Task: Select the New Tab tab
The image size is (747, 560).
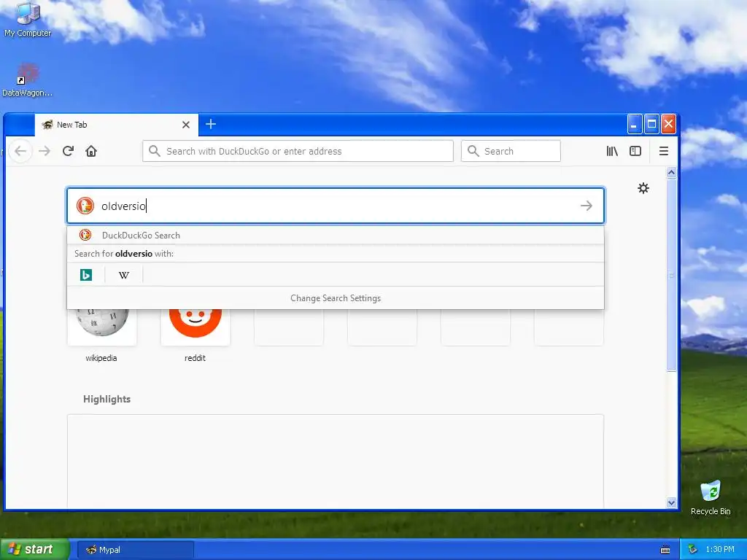Action: coord(116,125)
